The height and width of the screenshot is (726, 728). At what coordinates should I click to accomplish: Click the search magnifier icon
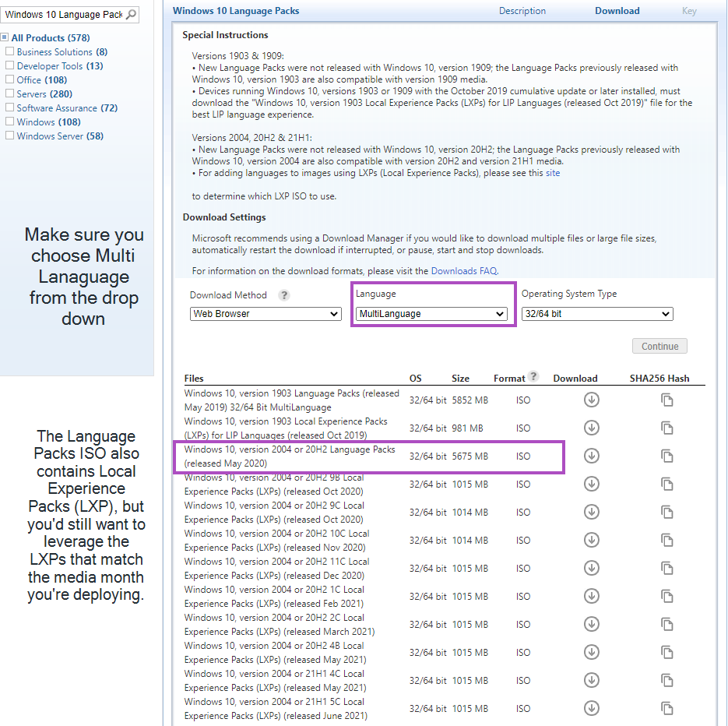tap(131, 15)
